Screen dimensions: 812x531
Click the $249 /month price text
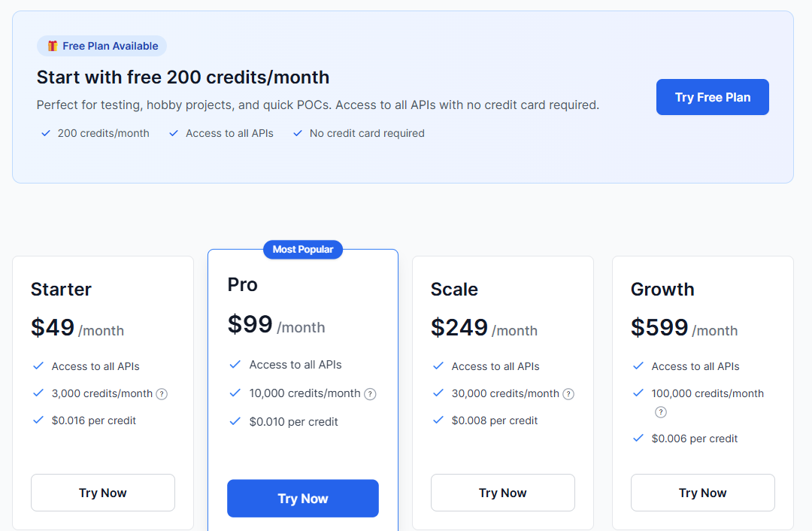(483, 327)
